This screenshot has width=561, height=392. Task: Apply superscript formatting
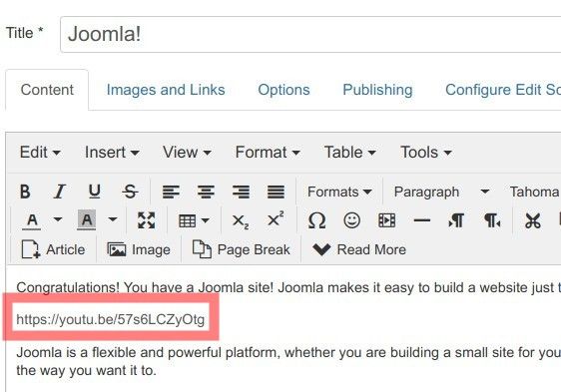click(276, 218)
